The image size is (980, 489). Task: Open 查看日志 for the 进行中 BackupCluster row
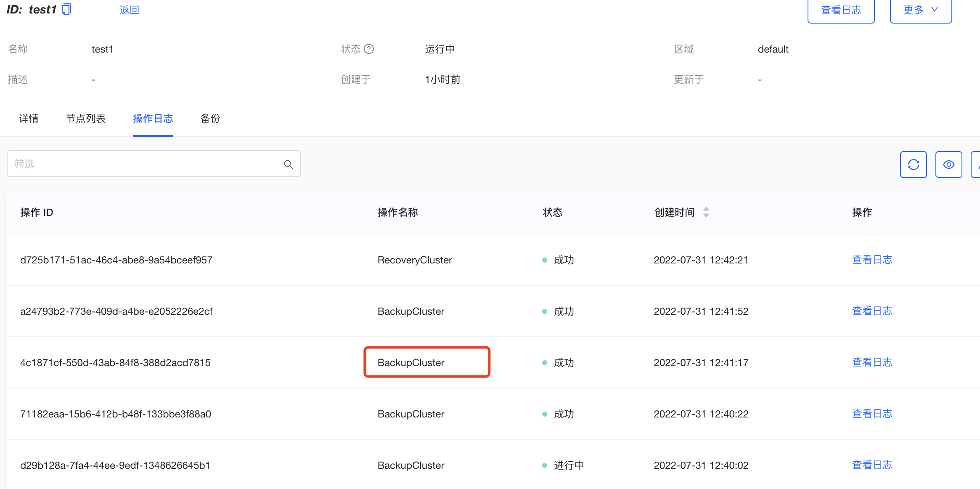coord(872,465)
